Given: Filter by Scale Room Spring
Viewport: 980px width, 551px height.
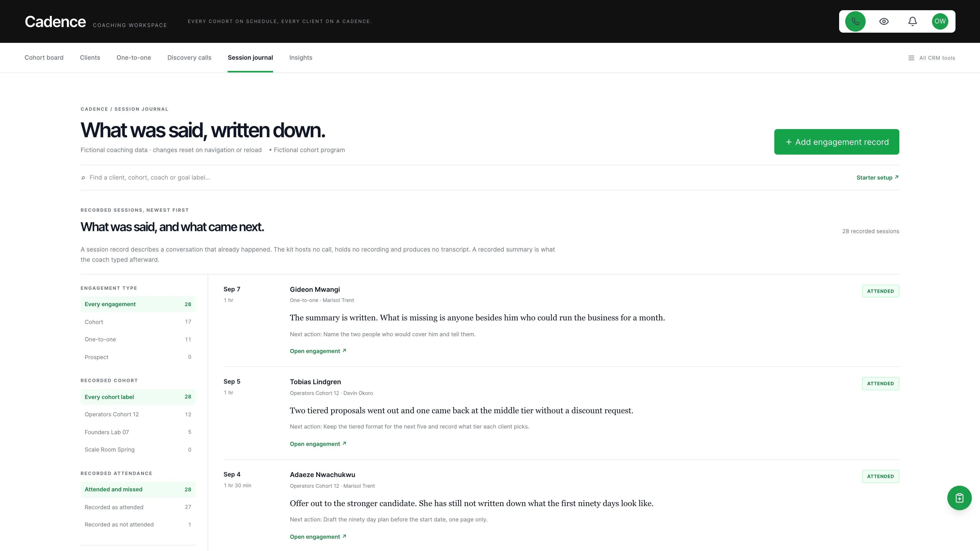Looking at the screenshot, I should point(138,449).
